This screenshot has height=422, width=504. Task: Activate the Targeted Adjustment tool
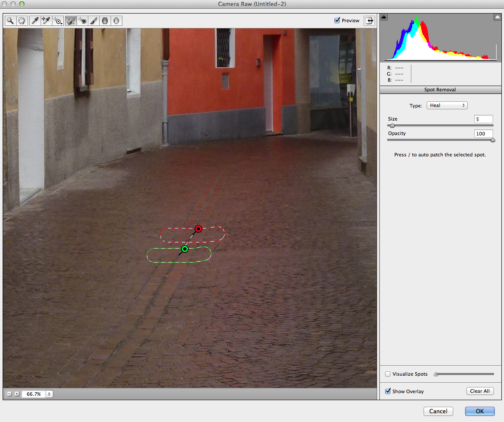pyautogui.click(x=58, y=21)
